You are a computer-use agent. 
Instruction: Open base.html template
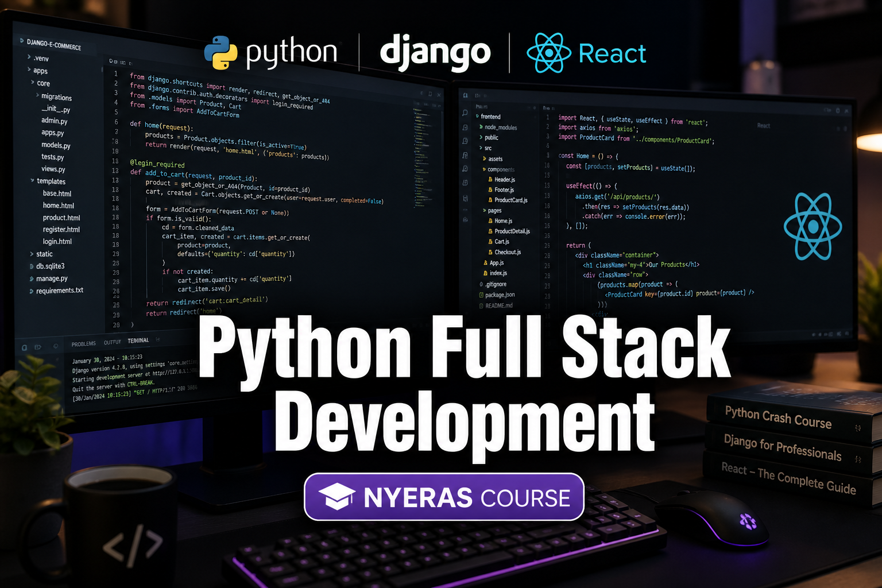57,194
